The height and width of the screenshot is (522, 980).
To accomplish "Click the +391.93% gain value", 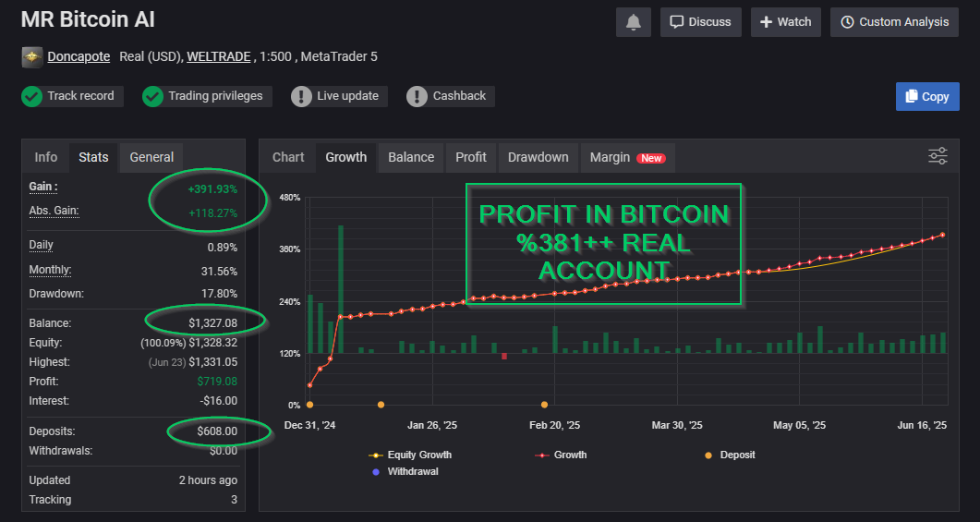I will tap(212, 188).
